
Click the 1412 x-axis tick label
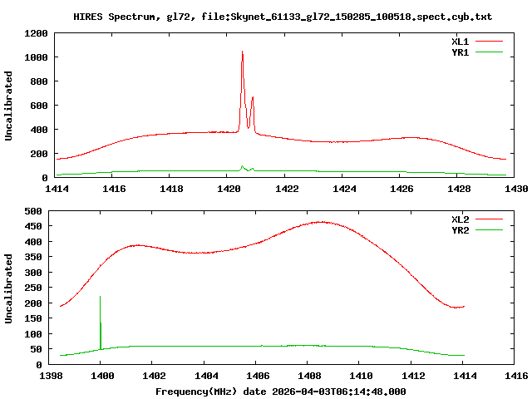coord(413,376)
